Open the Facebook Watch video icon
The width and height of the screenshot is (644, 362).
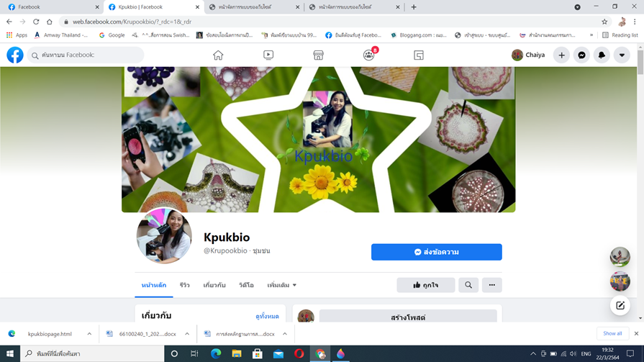[x=268, y=55]
